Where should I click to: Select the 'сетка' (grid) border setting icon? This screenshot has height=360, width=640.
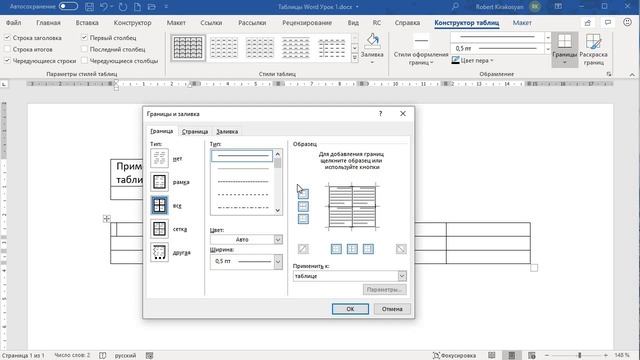tap(159, 229)
